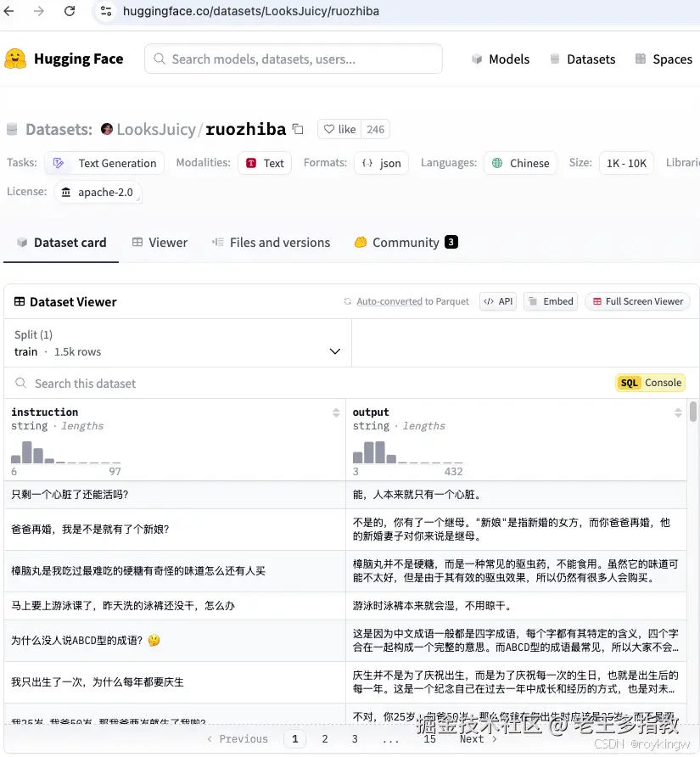
Task: Click the Search this dataset field
Action: (x=170, y=383)
